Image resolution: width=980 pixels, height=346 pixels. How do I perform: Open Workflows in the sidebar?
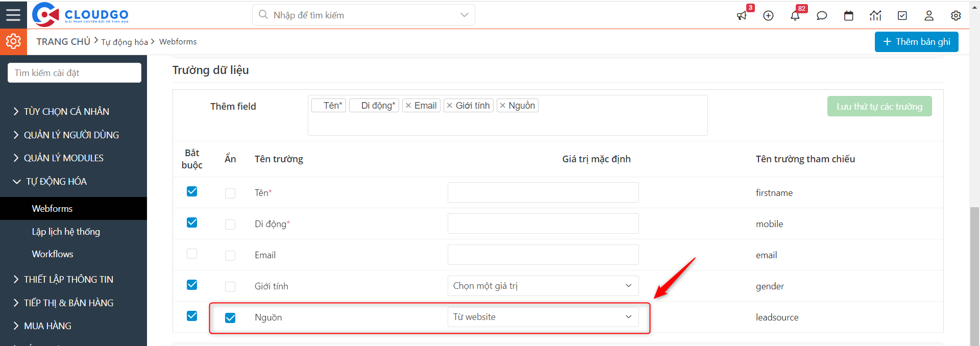tap(53, 254)
